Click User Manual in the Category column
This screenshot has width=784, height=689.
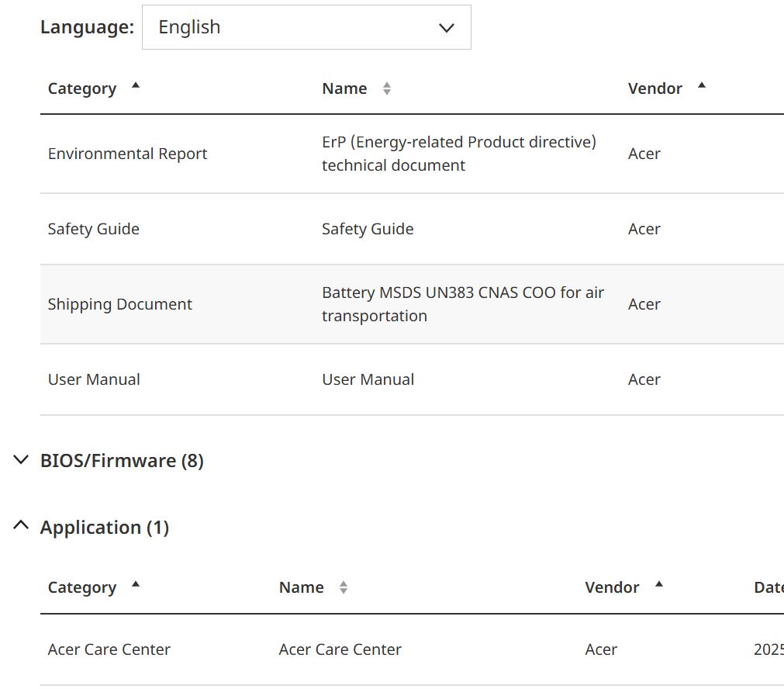94,379
